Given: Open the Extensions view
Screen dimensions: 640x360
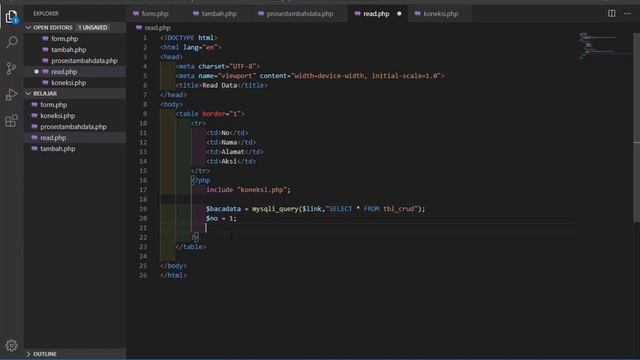Looking at the screenshot, I should pyautogui.click(x=11, y=120).
